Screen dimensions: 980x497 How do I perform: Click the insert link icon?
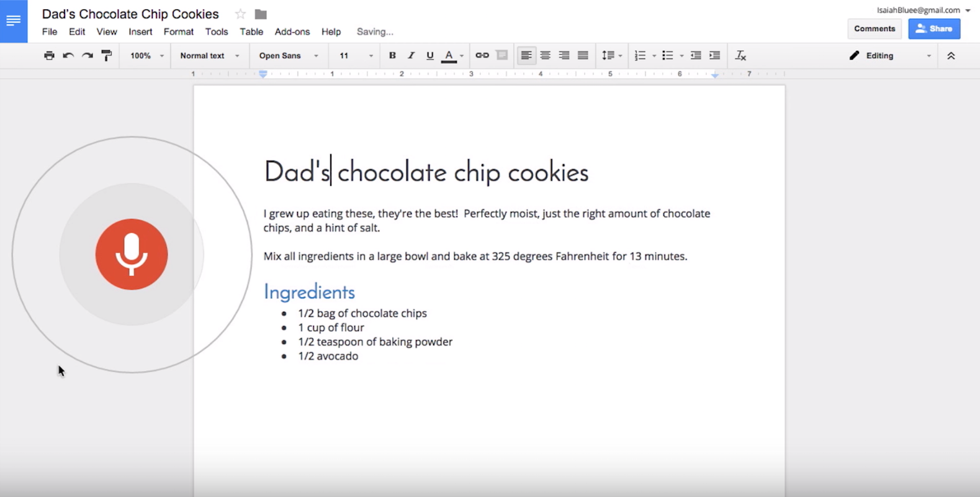(482, 56)
